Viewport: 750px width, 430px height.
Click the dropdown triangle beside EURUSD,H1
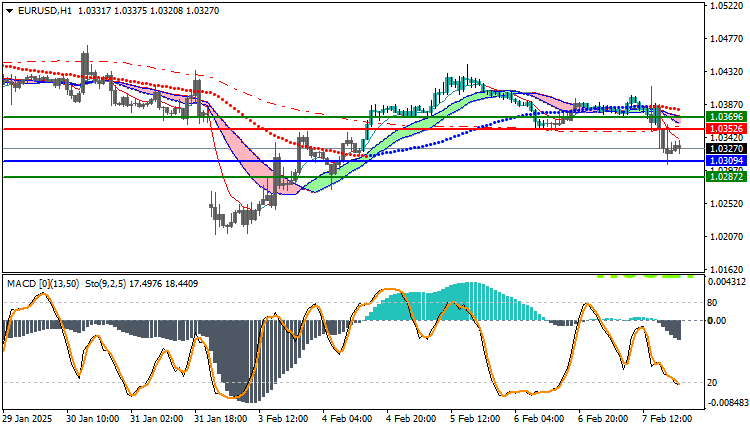9,11
